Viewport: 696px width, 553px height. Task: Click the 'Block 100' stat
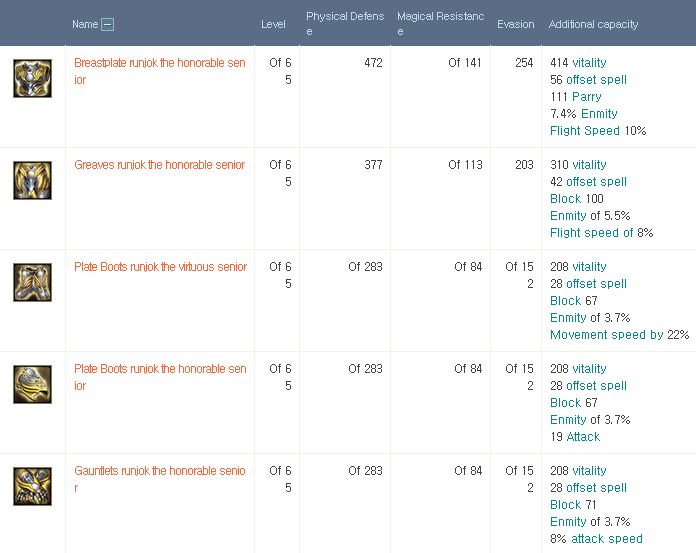click(x=577, y=199)
